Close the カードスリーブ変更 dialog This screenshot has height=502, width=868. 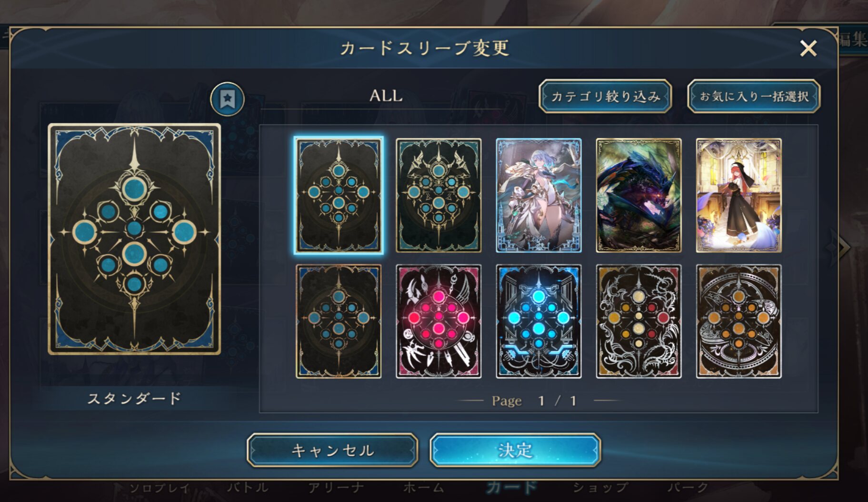click(808, 48)
